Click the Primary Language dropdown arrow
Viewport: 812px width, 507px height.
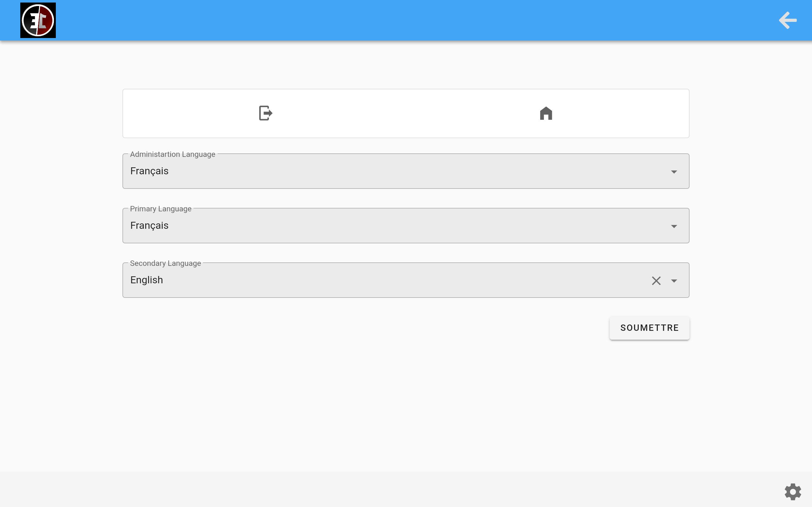(x=674, y=226)
